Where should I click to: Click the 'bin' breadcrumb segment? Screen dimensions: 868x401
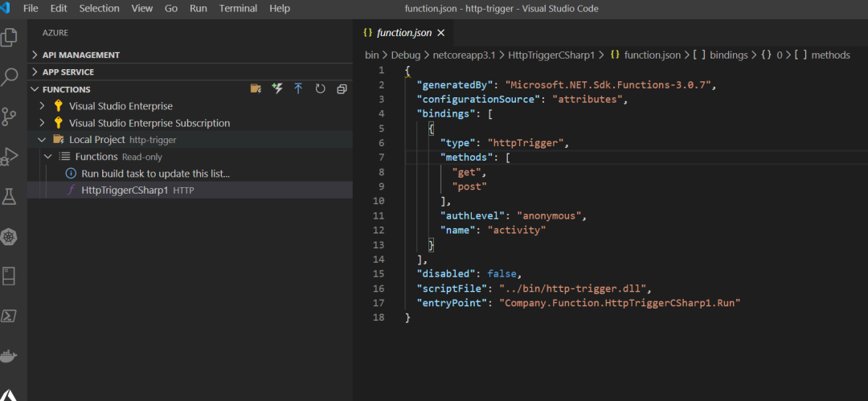click(x=372, y=55)
